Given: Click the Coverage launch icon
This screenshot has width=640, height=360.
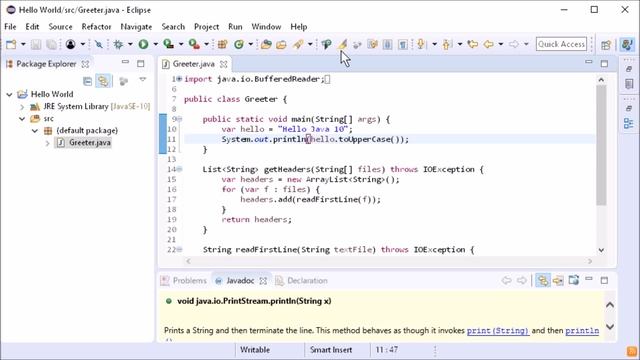Looking at the screenshot, I should (x=168, y=44).
